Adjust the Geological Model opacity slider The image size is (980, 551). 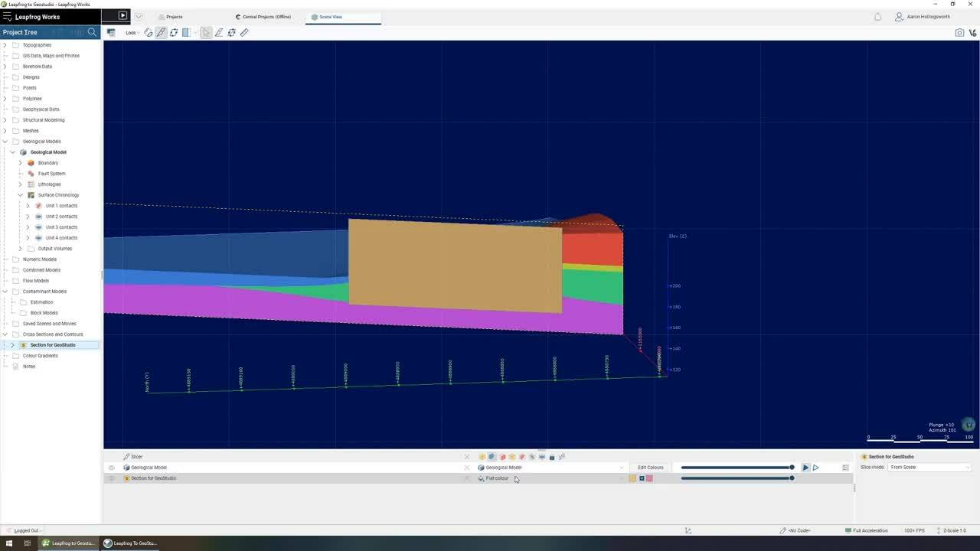click(737, 468)
